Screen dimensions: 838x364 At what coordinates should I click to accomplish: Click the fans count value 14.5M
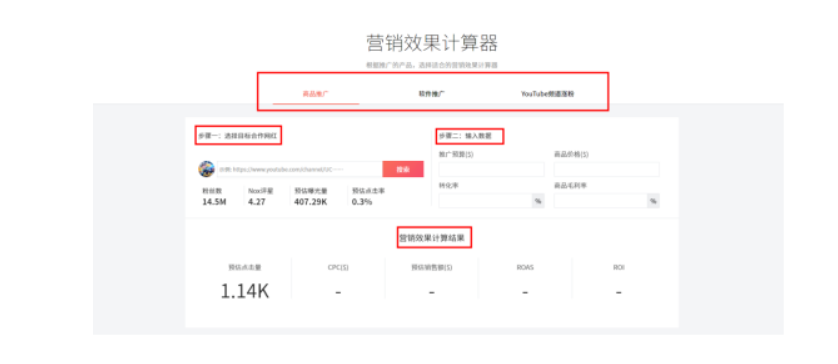point(214,202)
